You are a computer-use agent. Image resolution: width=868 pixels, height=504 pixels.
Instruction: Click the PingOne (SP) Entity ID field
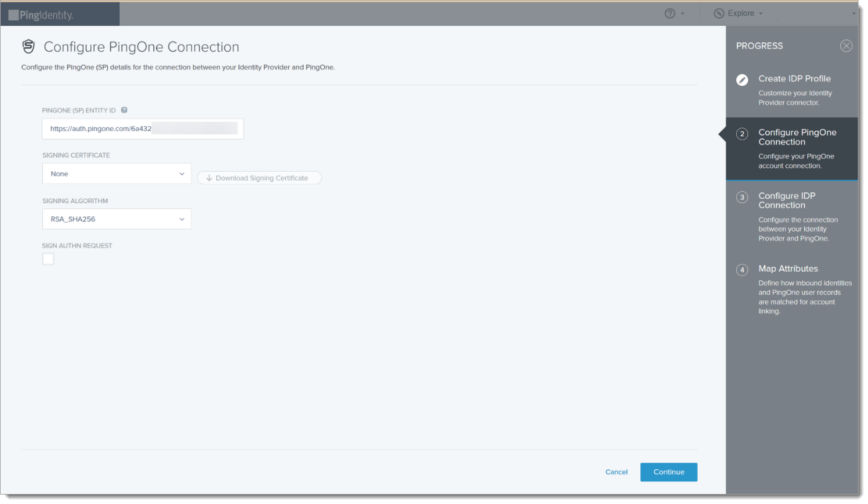tap(143, 129)
